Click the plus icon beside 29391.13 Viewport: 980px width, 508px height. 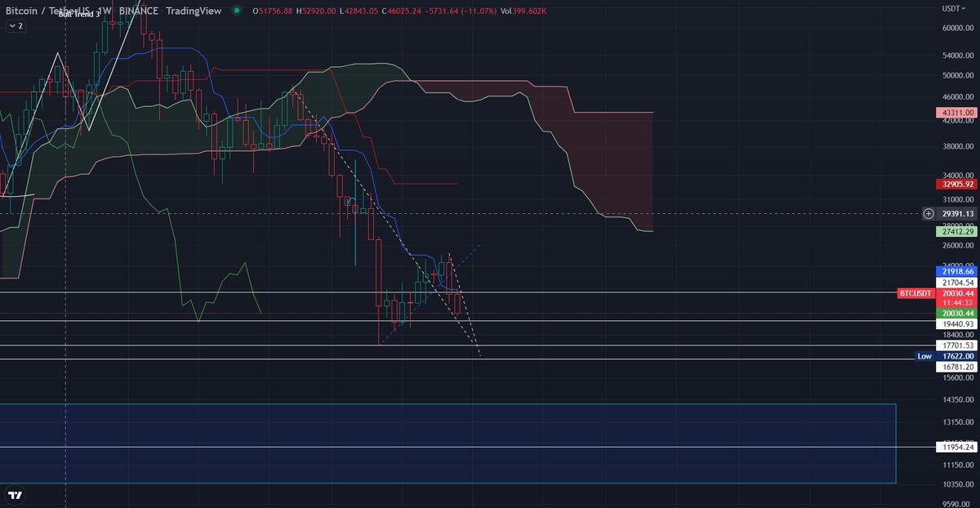929,213
